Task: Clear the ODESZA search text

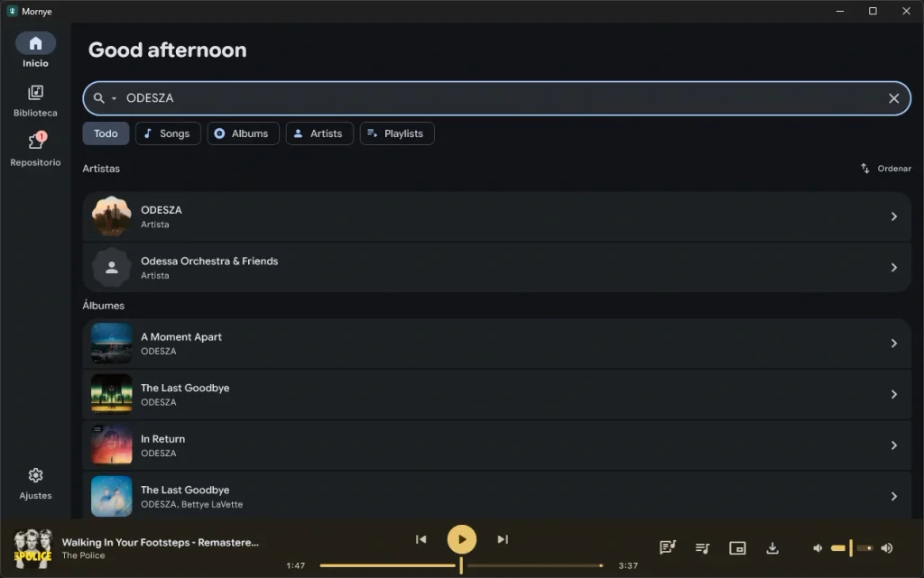Action: (893, 98)
